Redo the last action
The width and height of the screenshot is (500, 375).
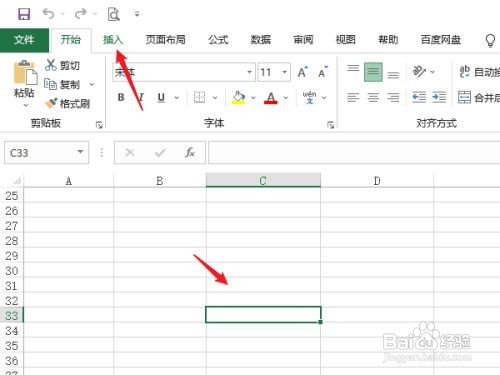tap(81, 14)
